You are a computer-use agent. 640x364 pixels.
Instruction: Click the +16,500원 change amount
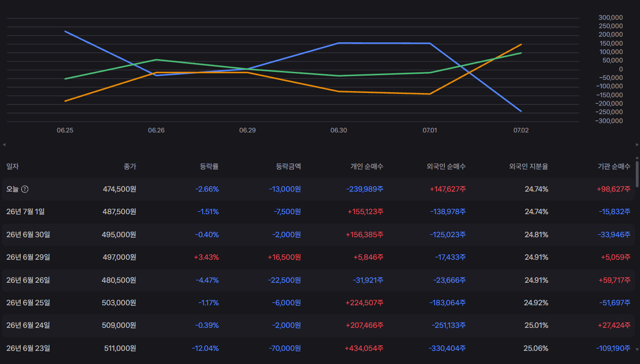pyautogui.click(x=284, y=257)
